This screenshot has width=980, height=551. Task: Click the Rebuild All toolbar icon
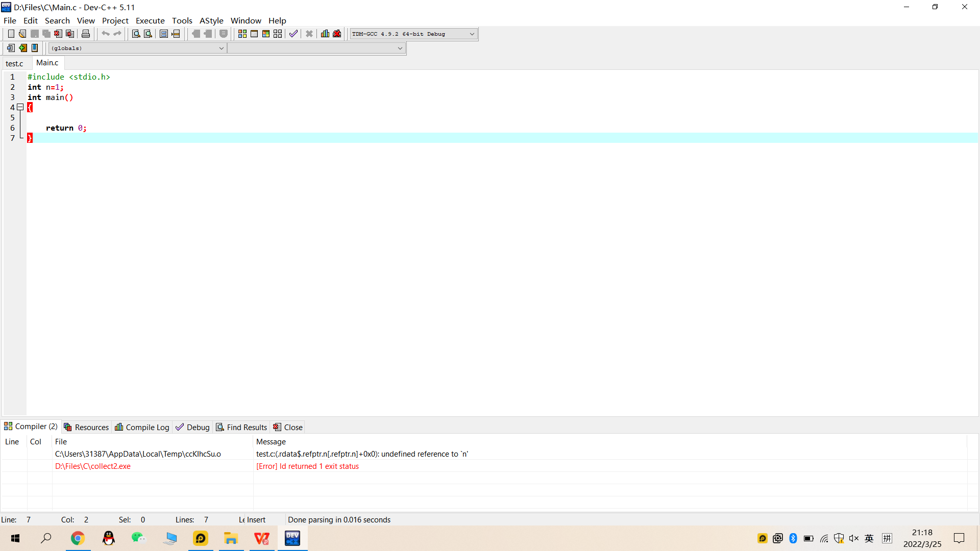278,34
